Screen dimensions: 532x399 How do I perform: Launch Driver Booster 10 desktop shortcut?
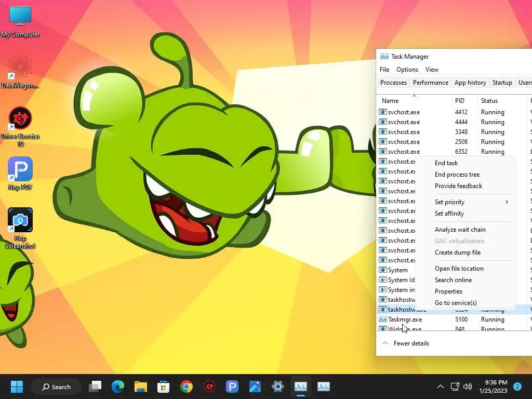point(20,127)
